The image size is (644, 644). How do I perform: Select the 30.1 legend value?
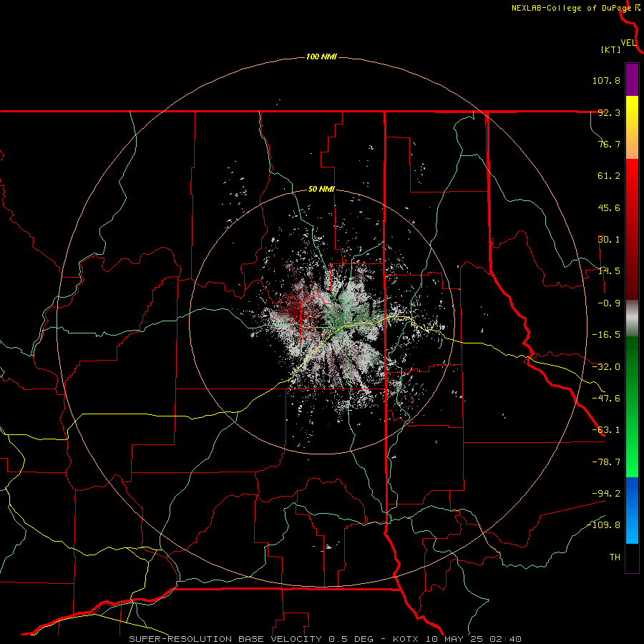pyautogui.click(x=609, y=240)
